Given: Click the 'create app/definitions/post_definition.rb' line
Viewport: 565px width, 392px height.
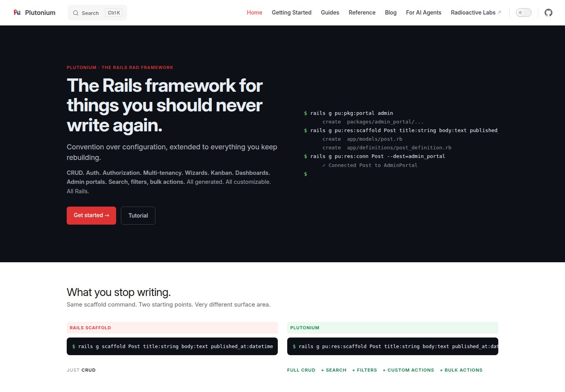Looking at the screenshot, I should (x=387, y=148).
